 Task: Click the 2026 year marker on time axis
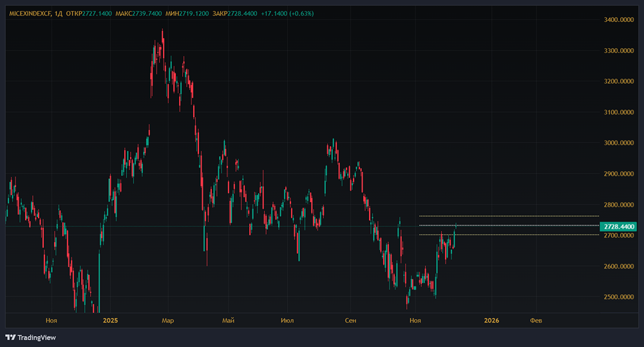tap(491, 320)
